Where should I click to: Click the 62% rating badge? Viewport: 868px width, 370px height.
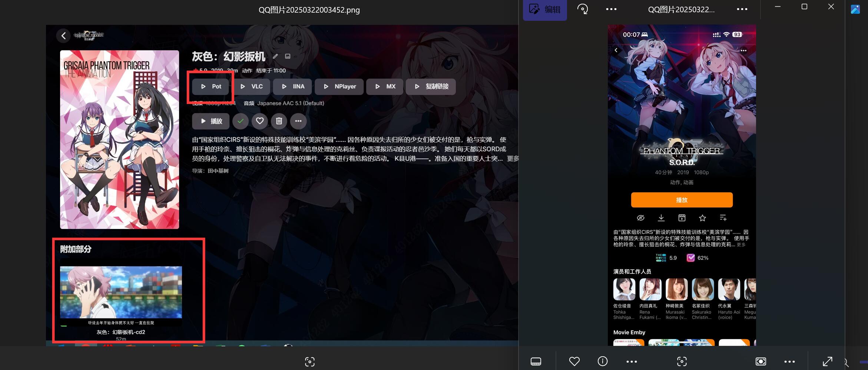tap(697, 258)
